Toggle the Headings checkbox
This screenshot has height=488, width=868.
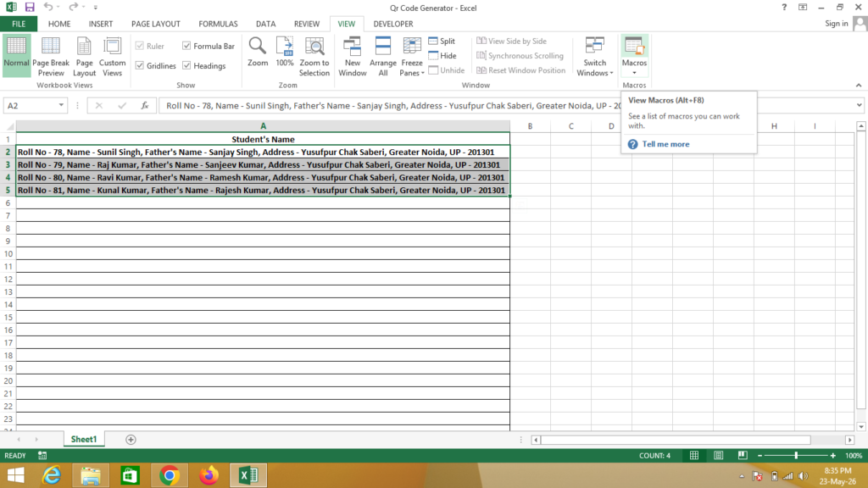[x=186, y=65]
